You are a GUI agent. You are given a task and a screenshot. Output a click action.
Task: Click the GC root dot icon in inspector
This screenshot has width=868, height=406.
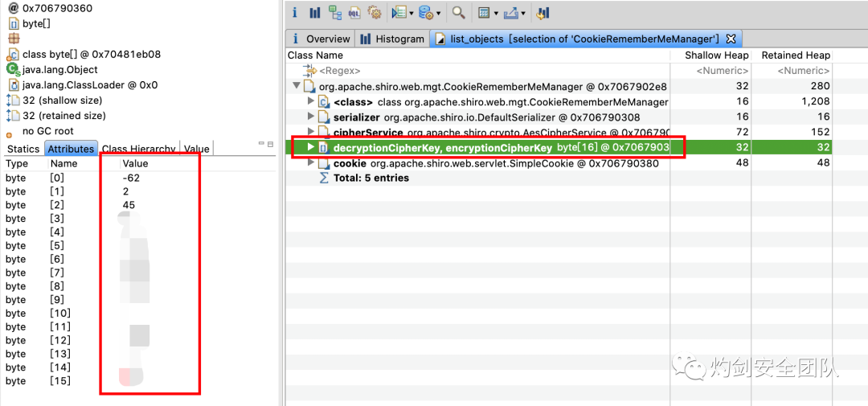9,134
